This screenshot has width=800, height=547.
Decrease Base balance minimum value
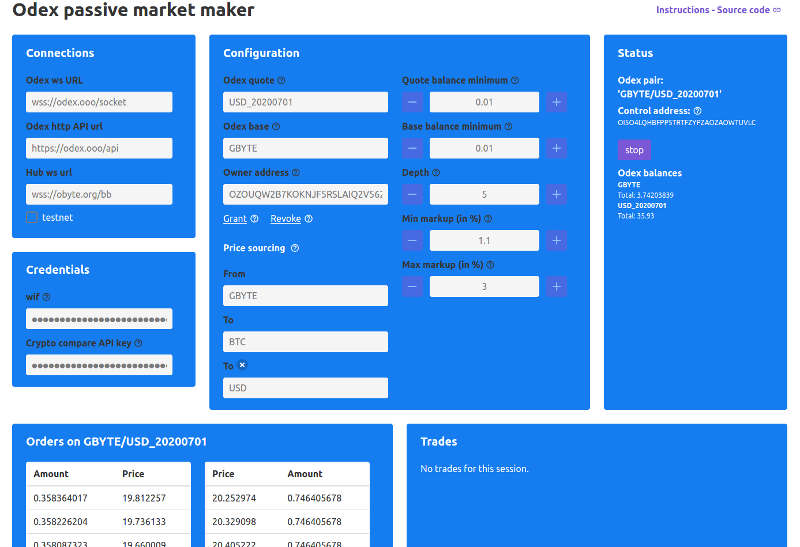pos(412,148)
